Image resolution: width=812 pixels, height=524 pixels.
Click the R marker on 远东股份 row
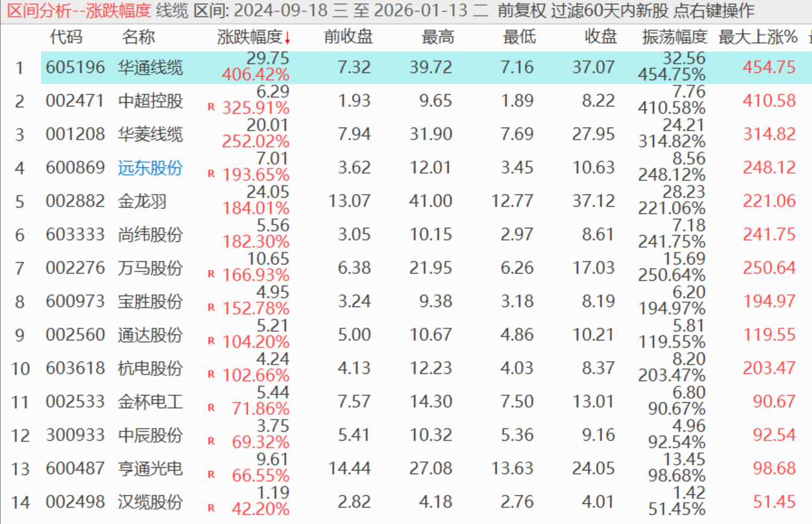[211, 173]
